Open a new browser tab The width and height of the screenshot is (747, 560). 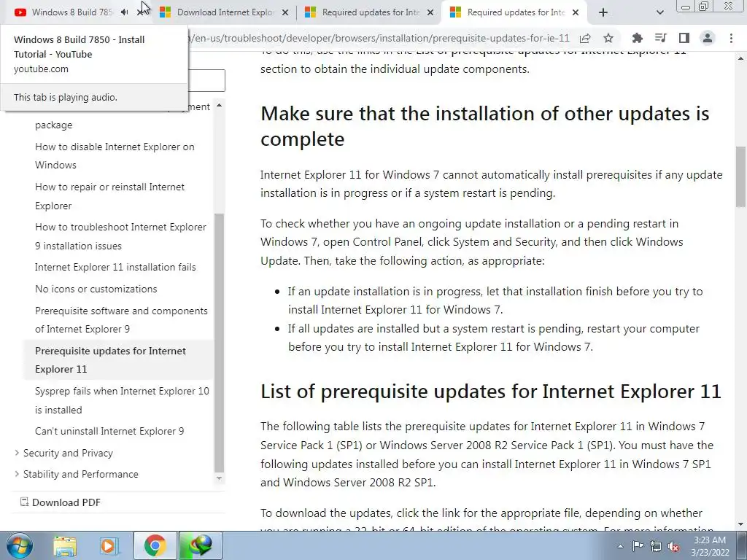click(x=603, y=12)
